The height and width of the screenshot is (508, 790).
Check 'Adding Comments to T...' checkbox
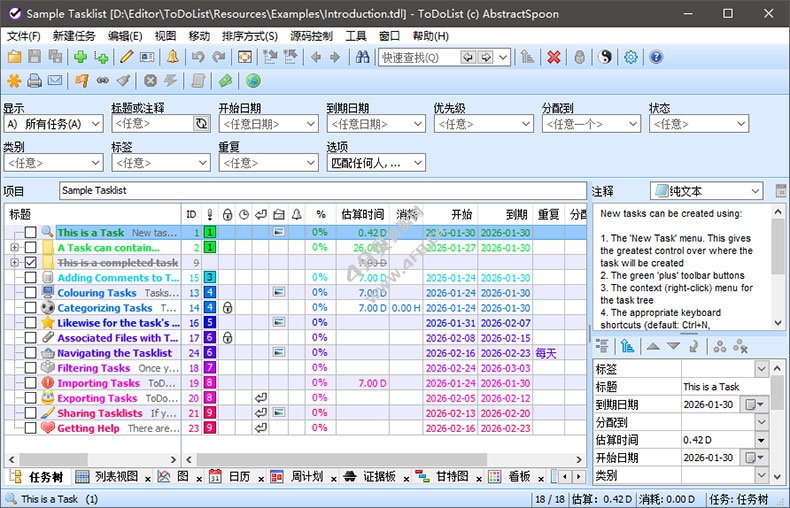[31, 278]
